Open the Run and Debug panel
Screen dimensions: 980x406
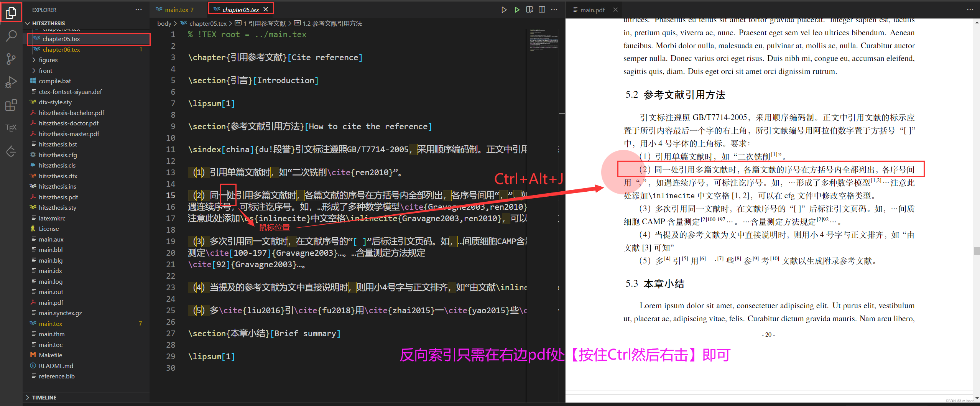[11, 82]
